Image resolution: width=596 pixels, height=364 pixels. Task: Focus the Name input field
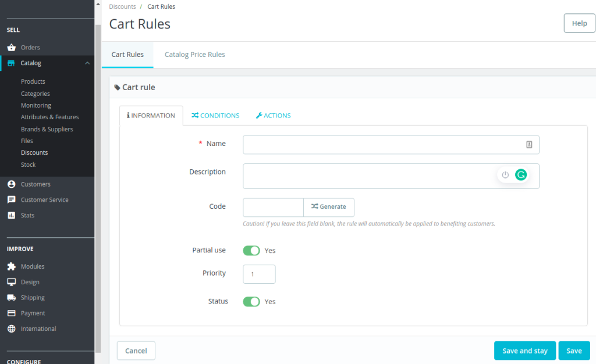391,145
